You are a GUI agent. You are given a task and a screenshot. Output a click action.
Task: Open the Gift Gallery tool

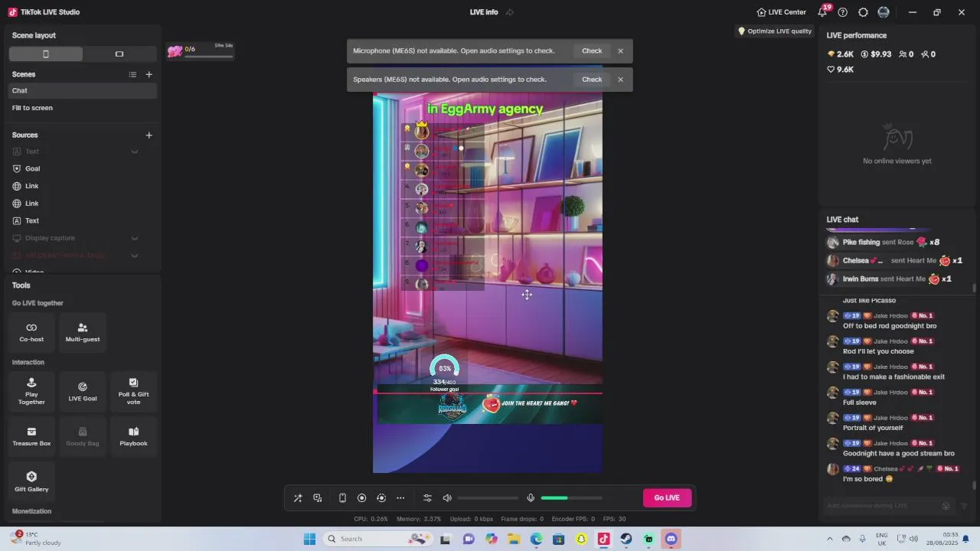point(31,481)
